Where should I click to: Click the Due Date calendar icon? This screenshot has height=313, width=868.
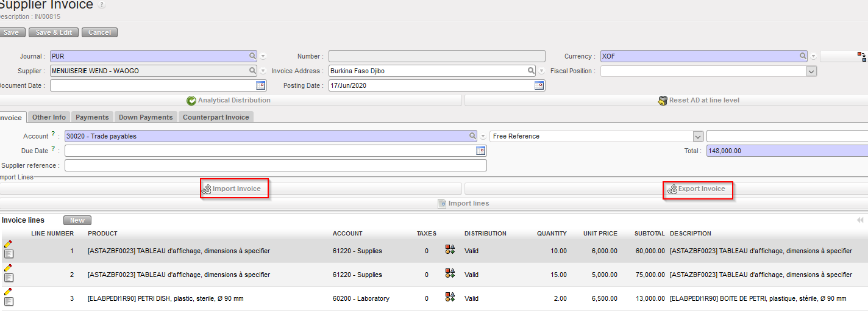(480, 151)
